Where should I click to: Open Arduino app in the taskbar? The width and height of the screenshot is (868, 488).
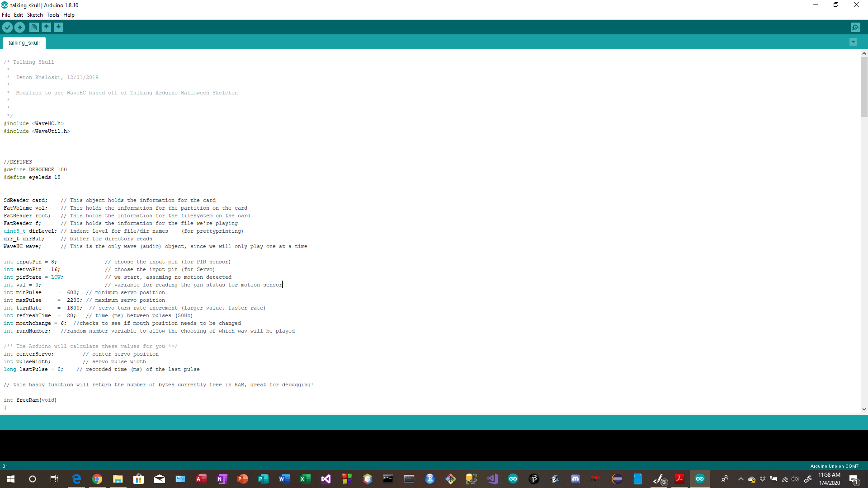(699, 479)
